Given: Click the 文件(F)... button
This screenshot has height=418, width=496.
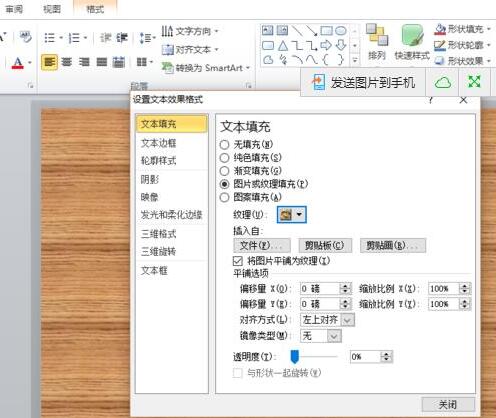Looking at the screenshot, I should click(262, 246).
